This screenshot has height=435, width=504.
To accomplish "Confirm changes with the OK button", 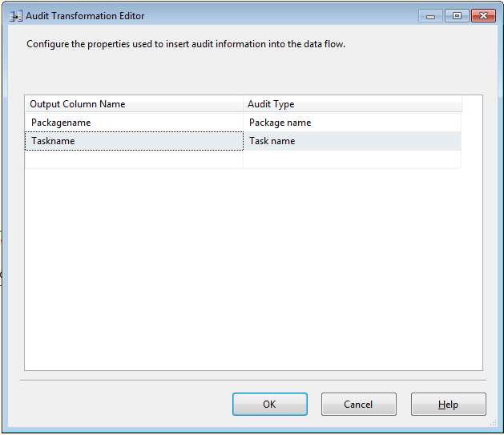I will 269,405.
